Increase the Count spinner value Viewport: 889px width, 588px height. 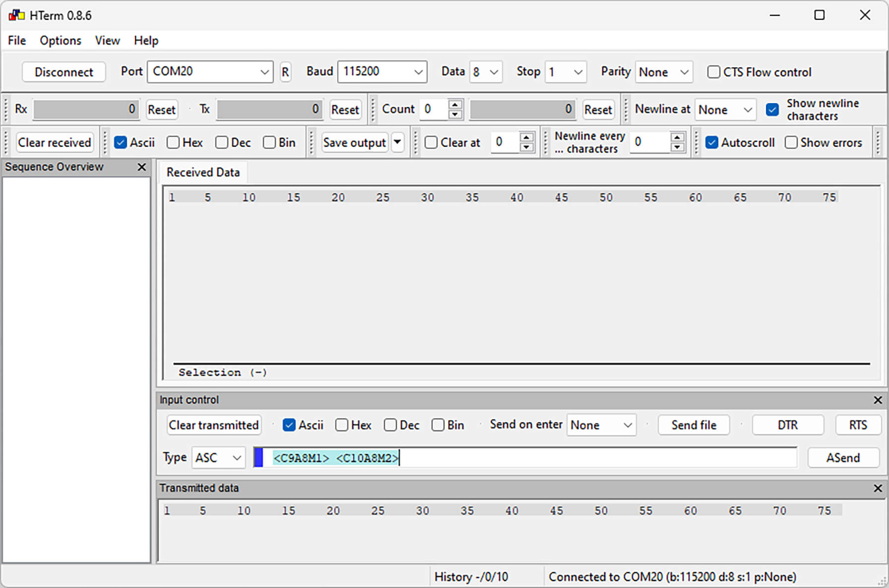(x=455, y=104)
